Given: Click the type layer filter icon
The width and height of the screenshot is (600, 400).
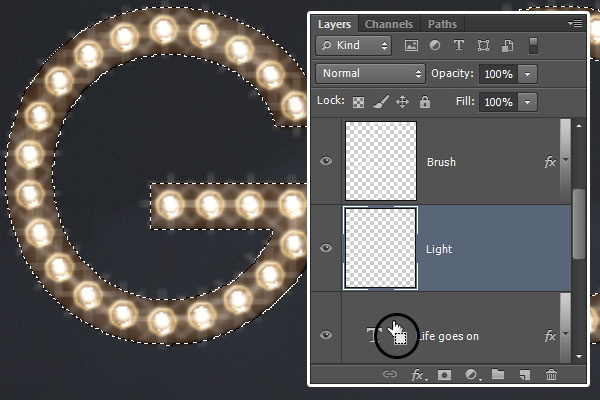Looking at the screenshot, I should coord(459,46).
